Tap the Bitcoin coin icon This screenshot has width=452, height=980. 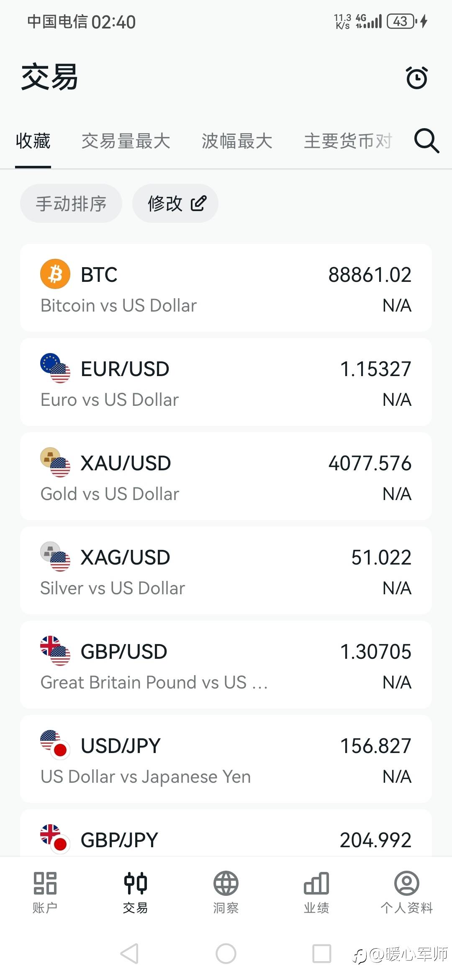[55, 274]
